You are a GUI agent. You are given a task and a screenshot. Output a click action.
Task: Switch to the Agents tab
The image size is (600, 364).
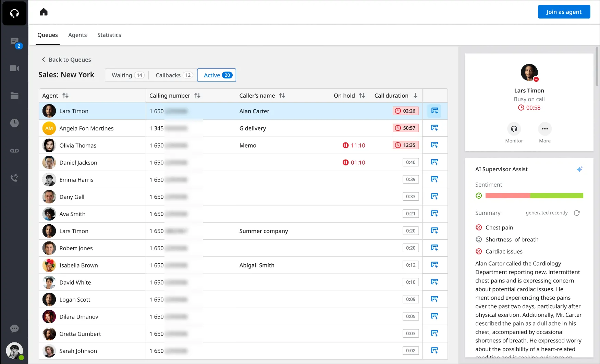pos(77,35)
